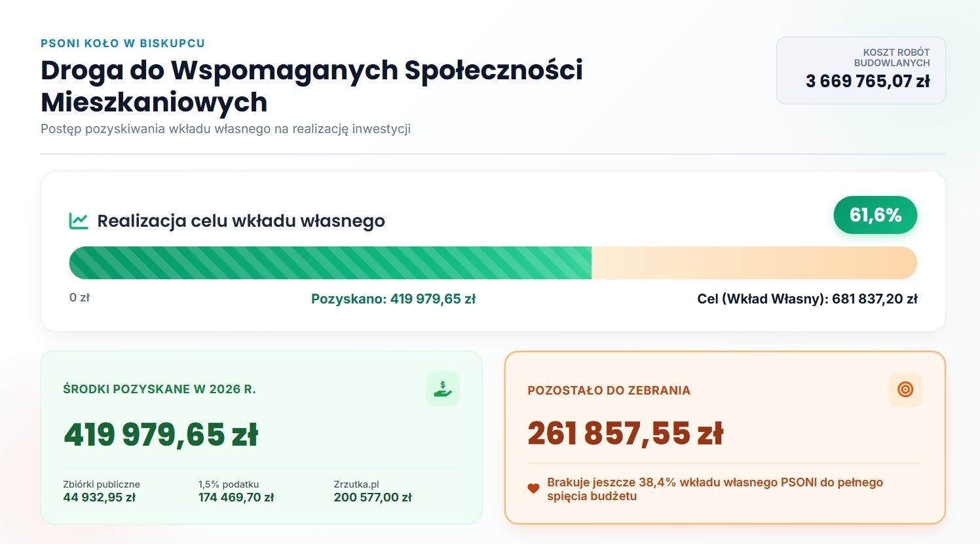980x544 pixels.
Task: Click the hand with dollar coin icon
Action: click(443, 389)
